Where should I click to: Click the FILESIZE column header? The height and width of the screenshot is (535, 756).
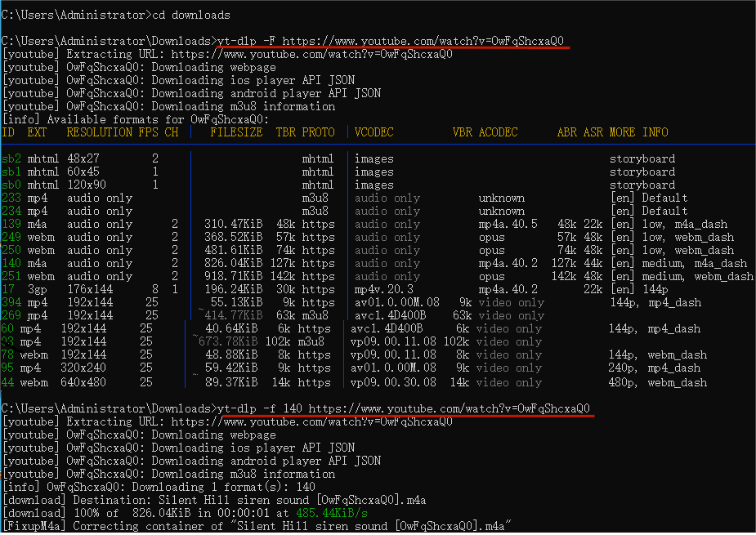236,132
